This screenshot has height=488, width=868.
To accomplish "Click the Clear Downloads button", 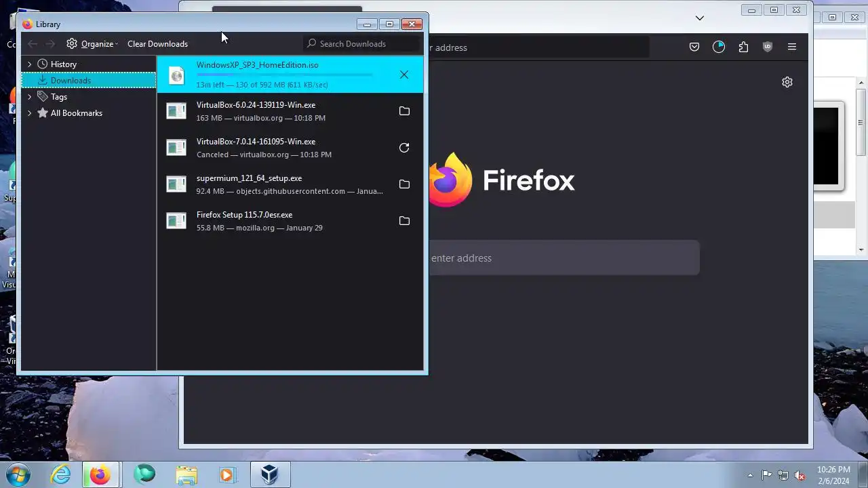I will pos(157,43).
